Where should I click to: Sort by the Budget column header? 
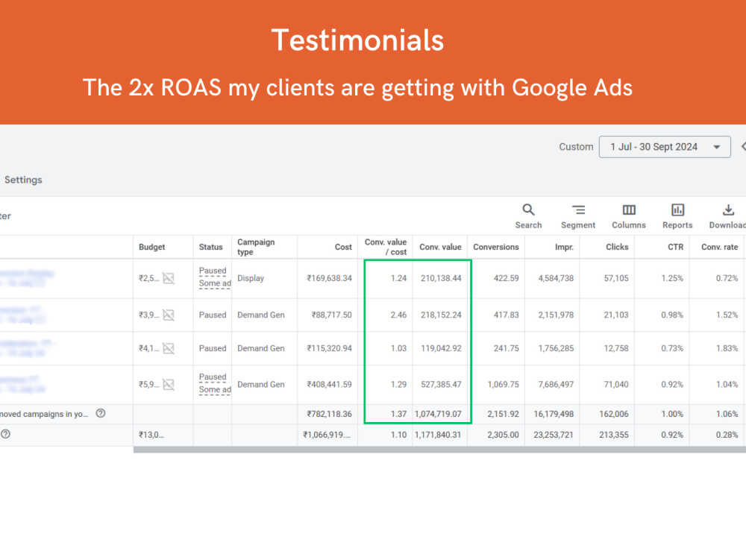[x=151, y=248]
